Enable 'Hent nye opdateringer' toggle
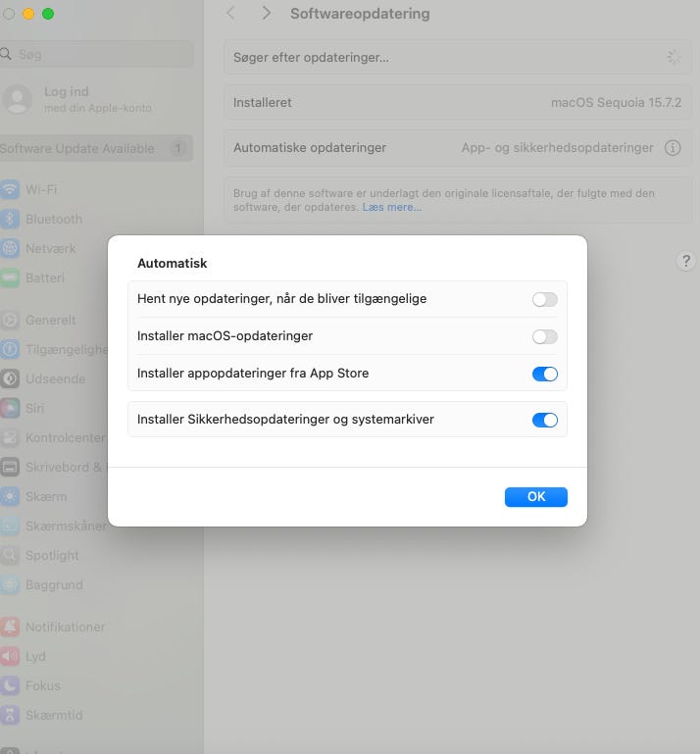 [x=545, y=300]
